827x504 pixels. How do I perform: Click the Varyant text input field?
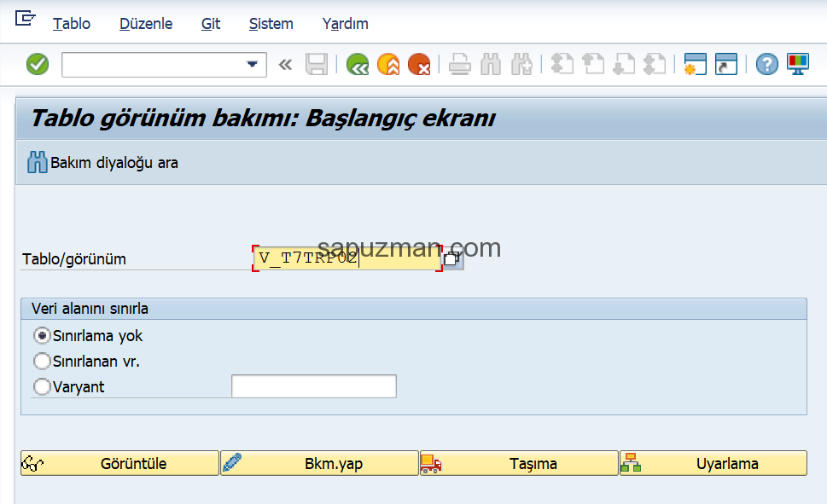tap(314, 386)
